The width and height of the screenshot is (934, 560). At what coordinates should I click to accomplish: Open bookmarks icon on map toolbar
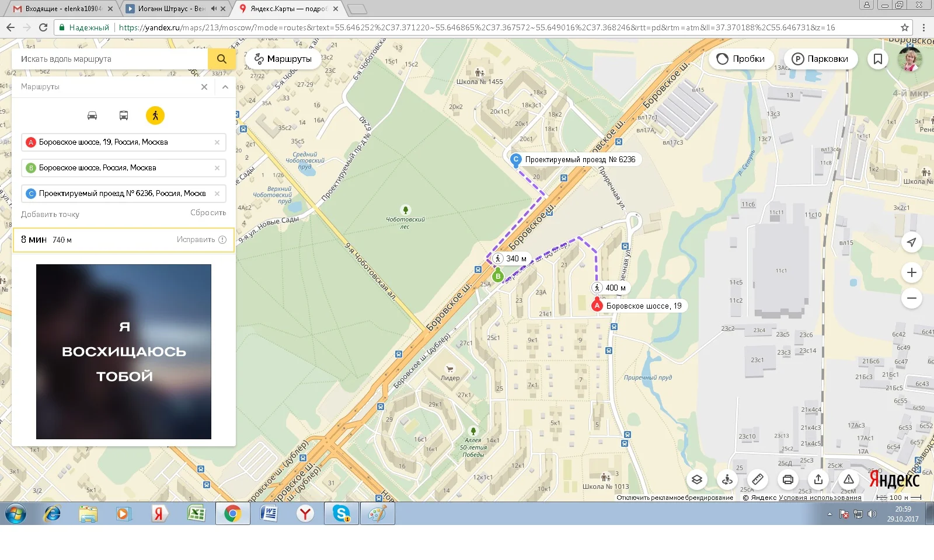(x=878, y=59)
